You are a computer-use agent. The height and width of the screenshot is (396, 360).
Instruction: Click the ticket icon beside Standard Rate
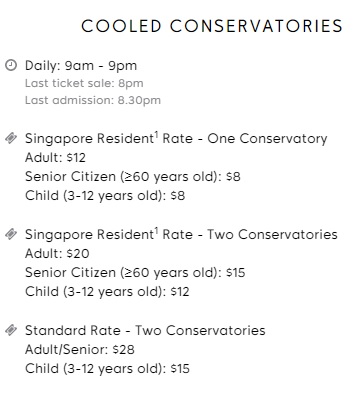11,330
